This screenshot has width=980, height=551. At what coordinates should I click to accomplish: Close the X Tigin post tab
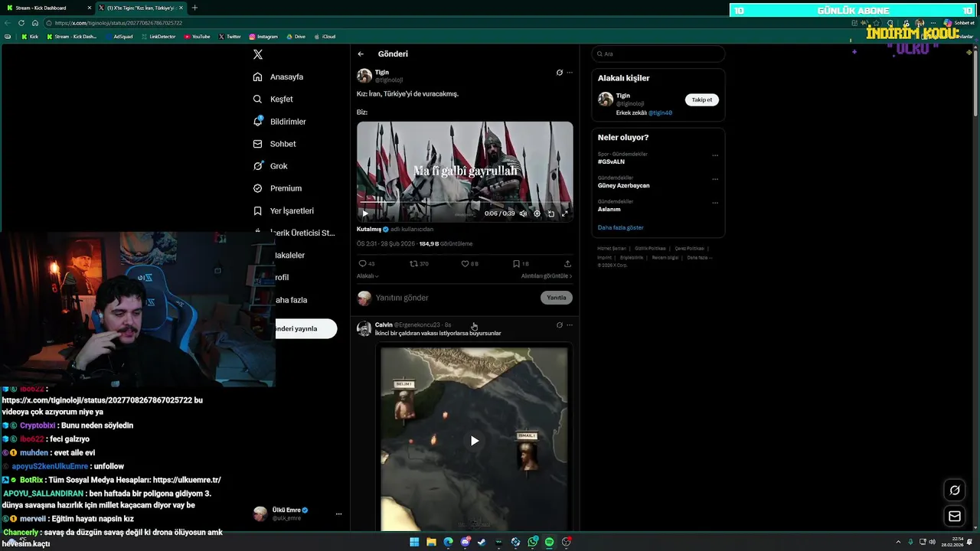pos(181,8)
